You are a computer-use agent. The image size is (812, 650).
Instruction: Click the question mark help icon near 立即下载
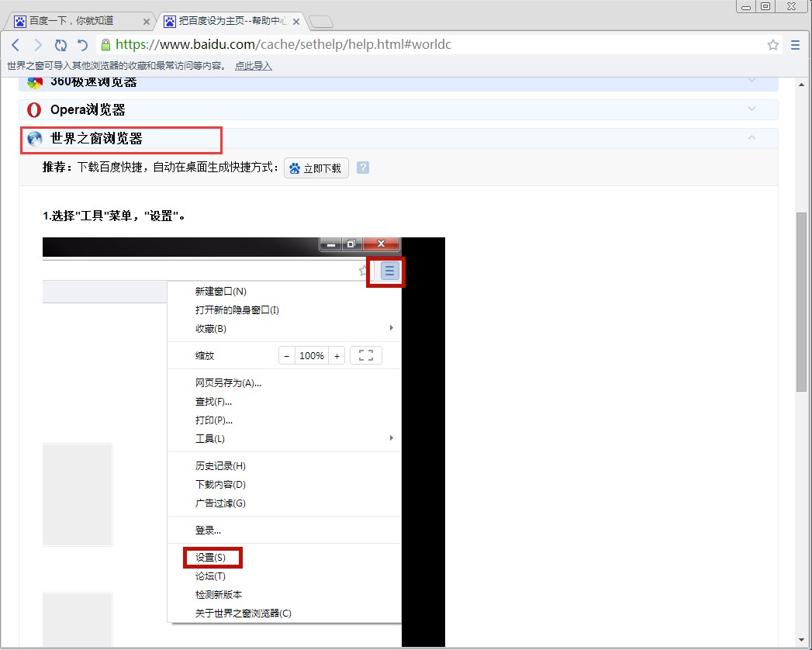363,168
